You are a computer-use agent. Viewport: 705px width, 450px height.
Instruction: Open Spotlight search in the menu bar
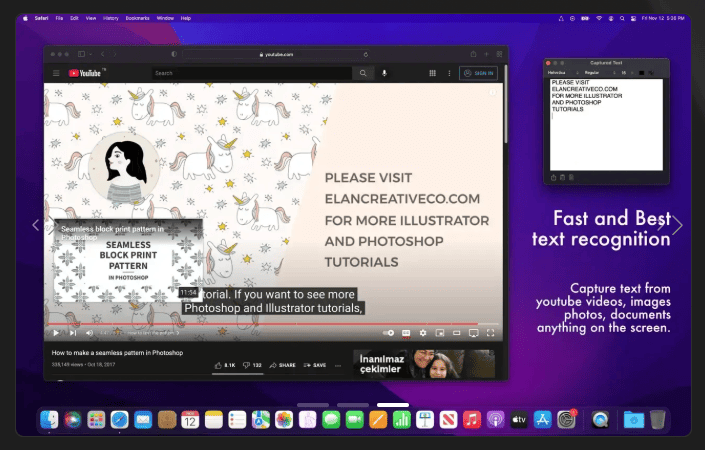622,18
